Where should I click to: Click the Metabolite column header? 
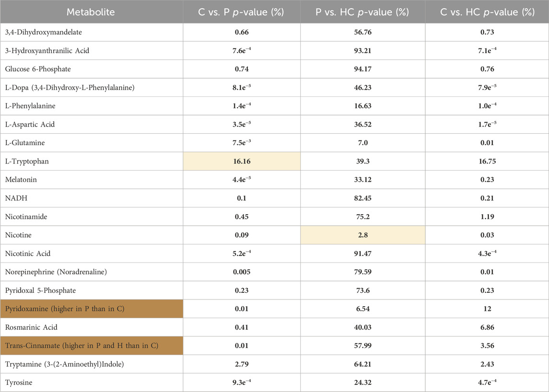click(91, 12)
